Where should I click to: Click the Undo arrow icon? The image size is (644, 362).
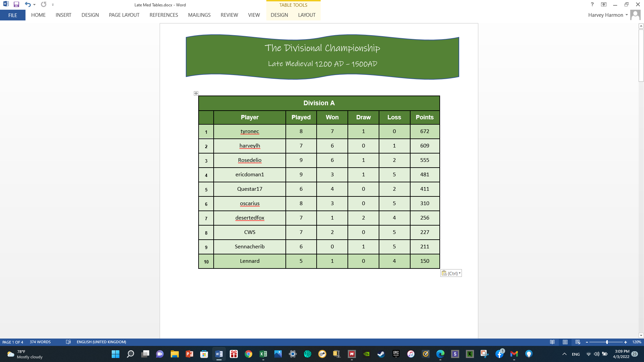pos(28,5)
